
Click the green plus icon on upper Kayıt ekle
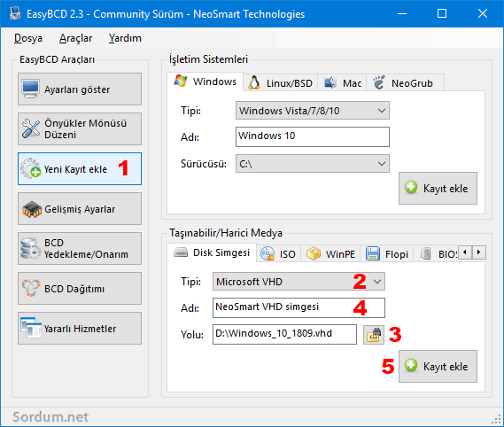tap(411, 187)
